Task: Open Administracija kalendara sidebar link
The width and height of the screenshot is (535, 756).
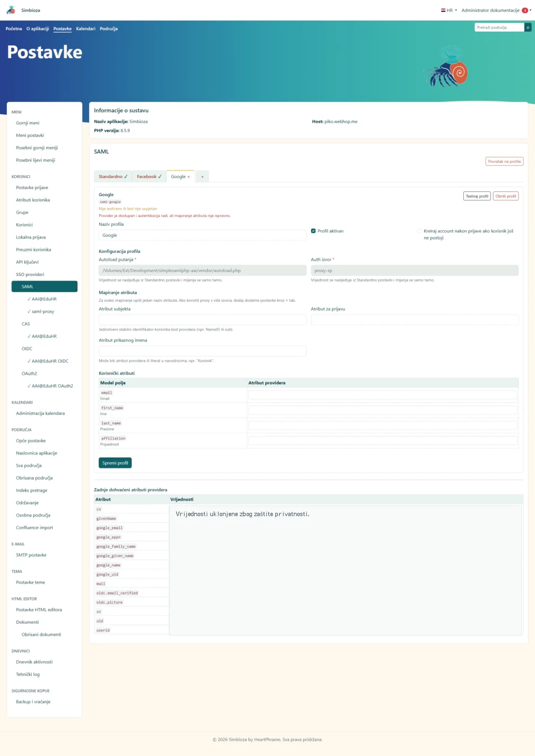Action: [40, 413]
